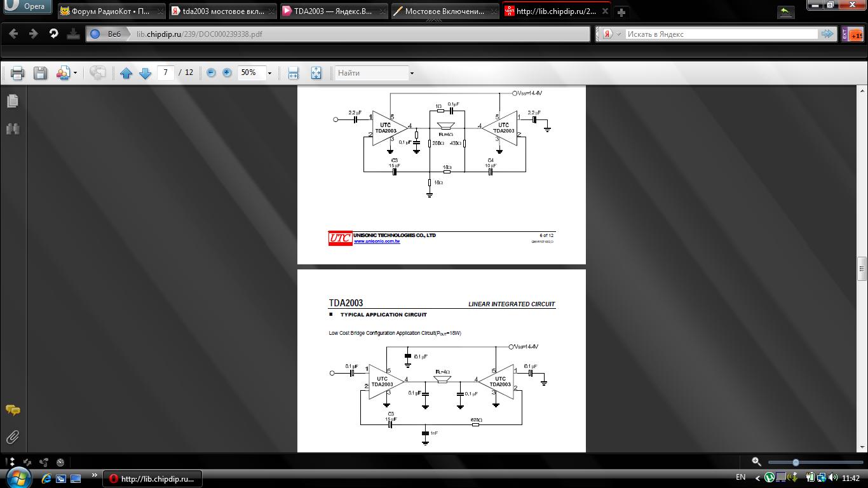This screenshot has width=868, height=488.
Task: Go back with the browser back arrow
Action: pos(13,34)
